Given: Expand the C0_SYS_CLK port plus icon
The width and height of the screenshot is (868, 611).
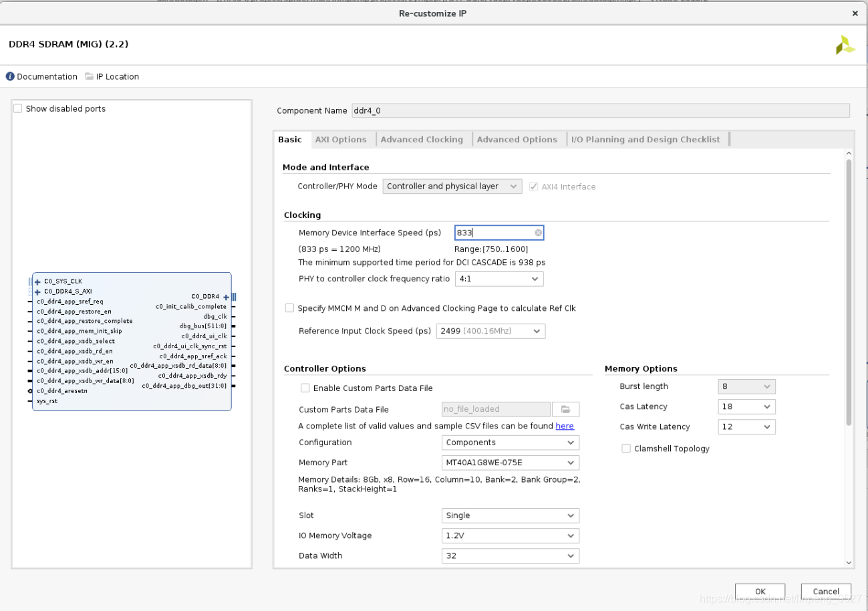Looking at the screenshot, I should [x=37, y=282].
